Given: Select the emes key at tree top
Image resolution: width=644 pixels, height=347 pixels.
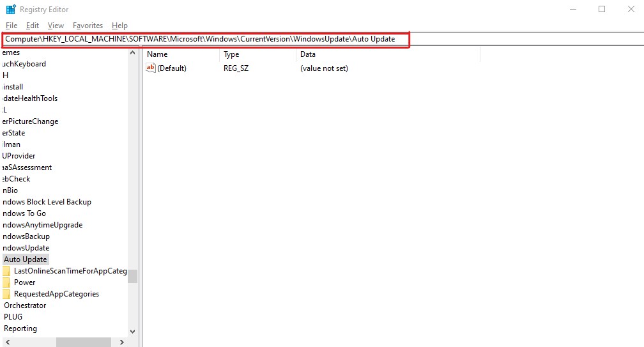Looking at the screenshot, I should [x=11, y=52].
